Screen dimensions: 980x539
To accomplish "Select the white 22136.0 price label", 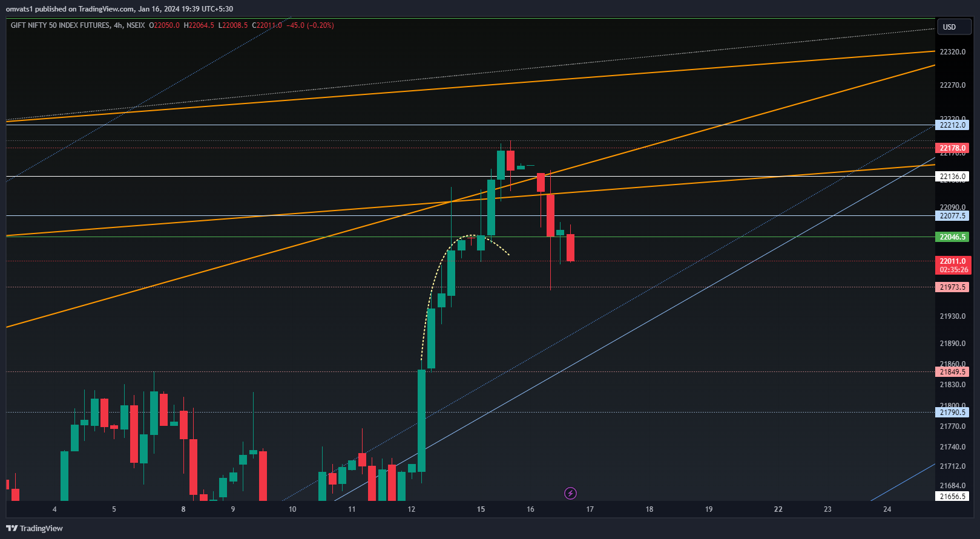I will coord(952,177).
